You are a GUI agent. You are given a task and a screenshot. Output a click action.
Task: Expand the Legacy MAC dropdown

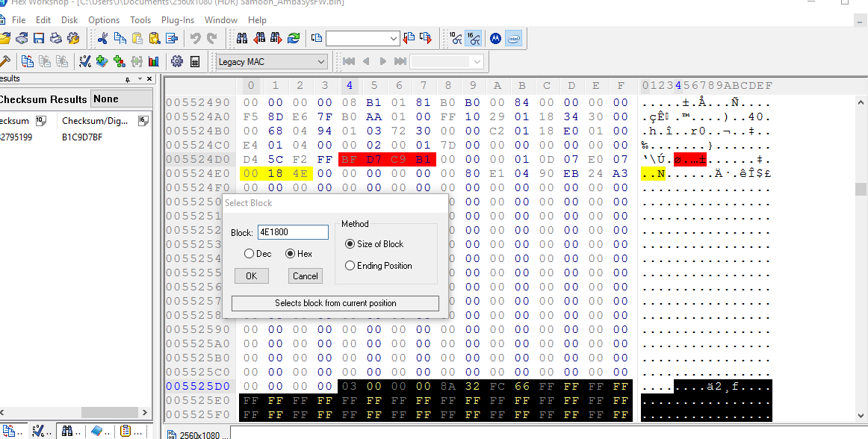point(321,62)
